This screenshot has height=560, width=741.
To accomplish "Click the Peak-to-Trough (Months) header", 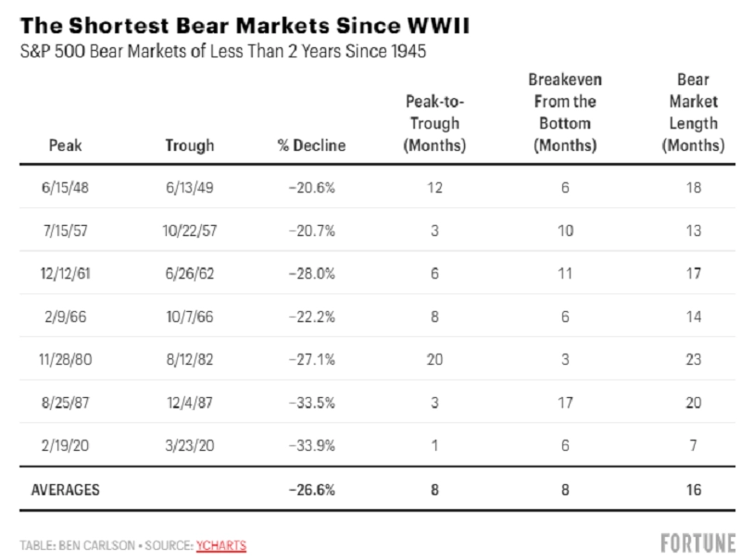I will pos(434,123).
